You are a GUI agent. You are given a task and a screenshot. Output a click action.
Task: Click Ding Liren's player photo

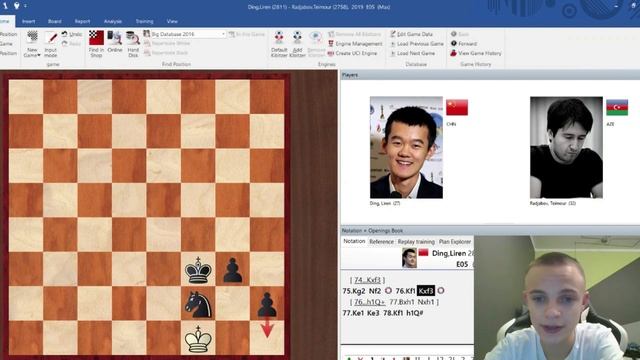coord(406,147)
